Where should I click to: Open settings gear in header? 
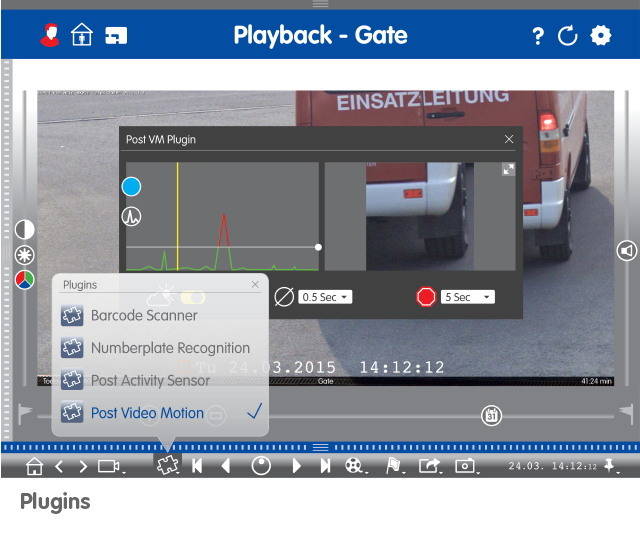[601, 36]
